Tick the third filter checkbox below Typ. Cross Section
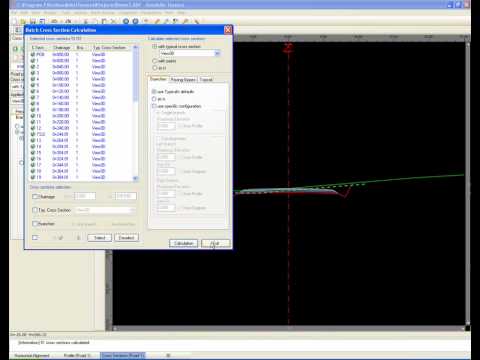This screenshot has height=360, width=480. (35, 224)
